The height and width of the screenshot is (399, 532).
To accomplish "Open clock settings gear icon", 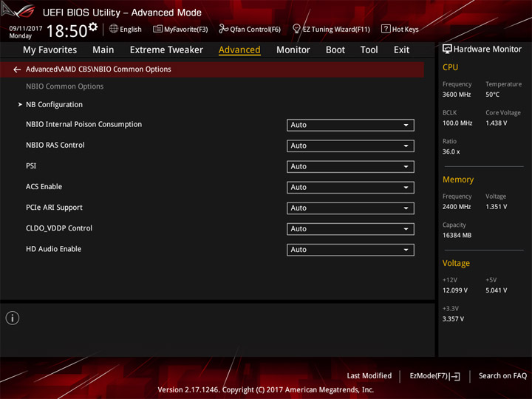I will [92, 27].
